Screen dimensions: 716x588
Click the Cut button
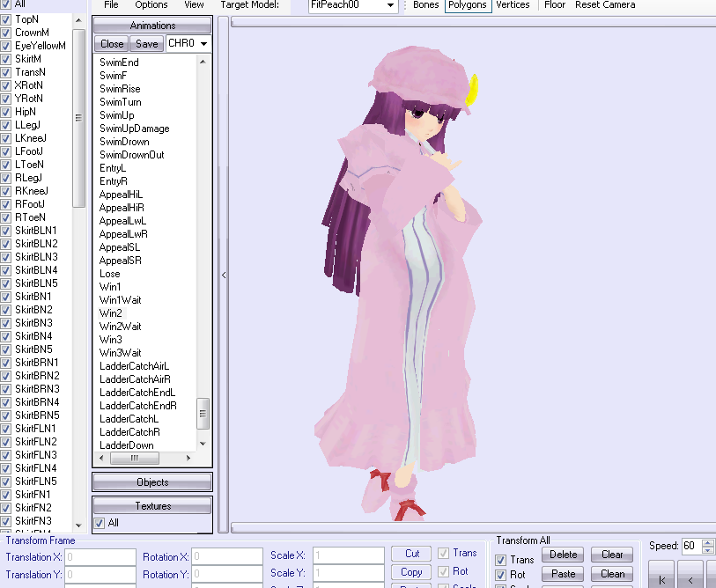[x=412, y=554]
